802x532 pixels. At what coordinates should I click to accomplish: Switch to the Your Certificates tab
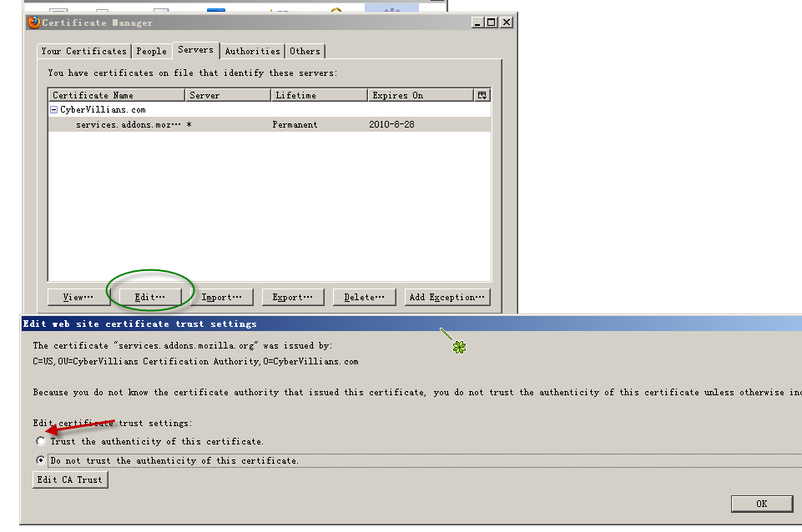[x=83, y=51]
